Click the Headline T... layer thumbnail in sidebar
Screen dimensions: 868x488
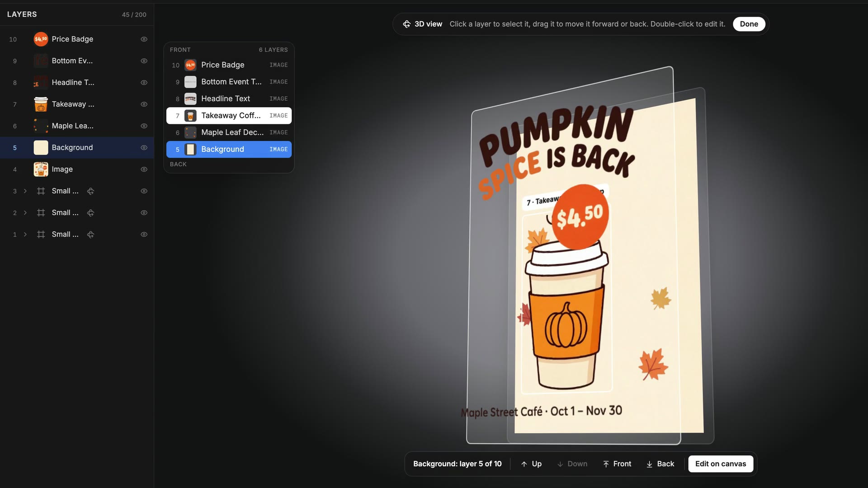[41, 83]
